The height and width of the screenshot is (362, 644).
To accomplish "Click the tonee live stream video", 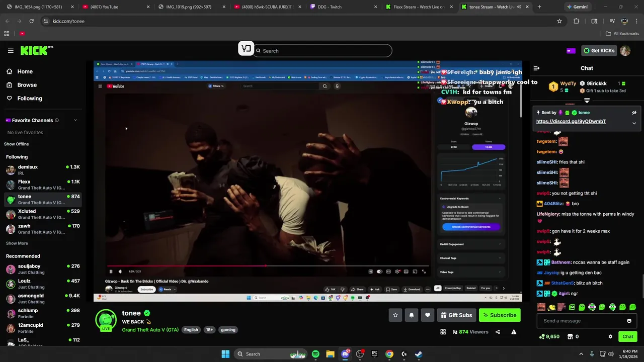I will point(307,181).
